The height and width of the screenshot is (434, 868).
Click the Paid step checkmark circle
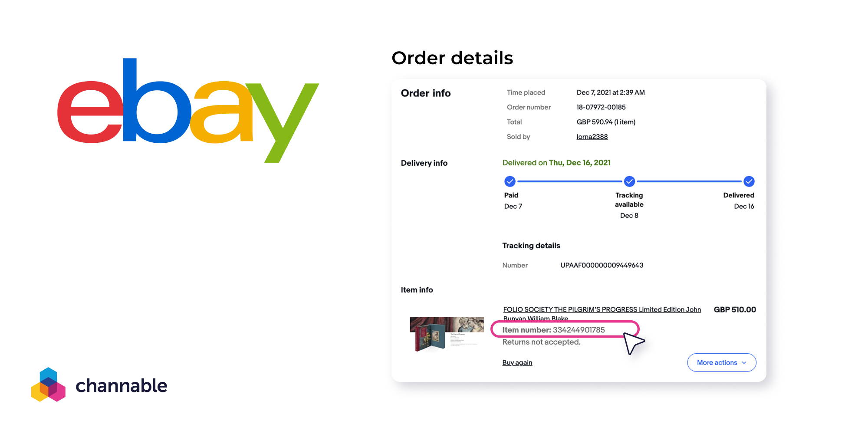(x=510, y=181)
